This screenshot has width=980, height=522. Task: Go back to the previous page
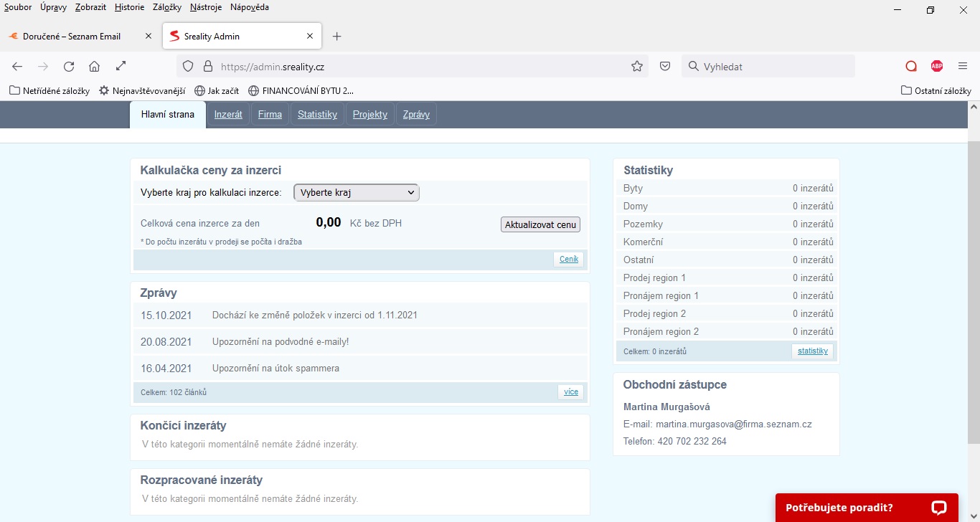click(x=17, y=67)
